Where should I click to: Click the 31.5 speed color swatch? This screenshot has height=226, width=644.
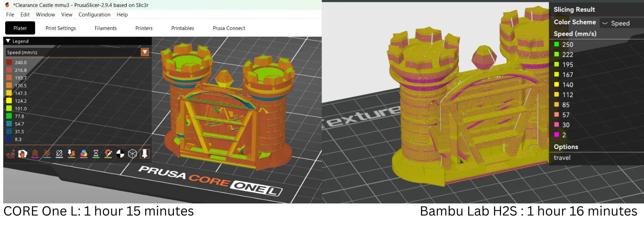click(9, 131)
